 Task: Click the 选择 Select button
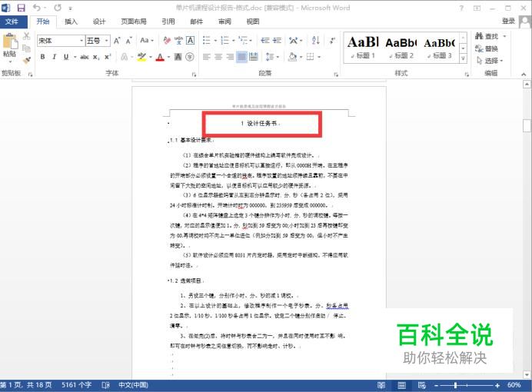click(x=490, y=61)
